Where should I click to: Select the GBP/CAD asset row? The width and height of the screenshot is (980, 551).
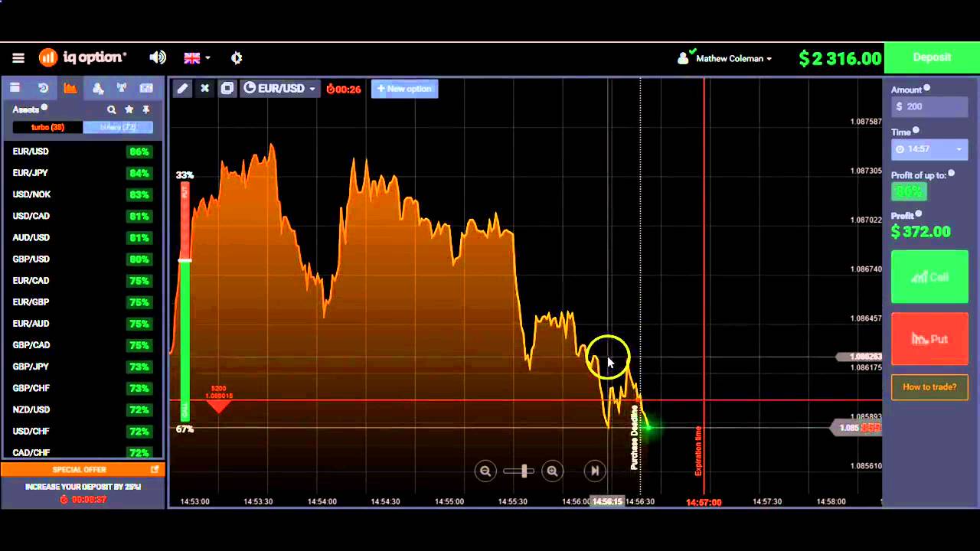pos(81,344)
